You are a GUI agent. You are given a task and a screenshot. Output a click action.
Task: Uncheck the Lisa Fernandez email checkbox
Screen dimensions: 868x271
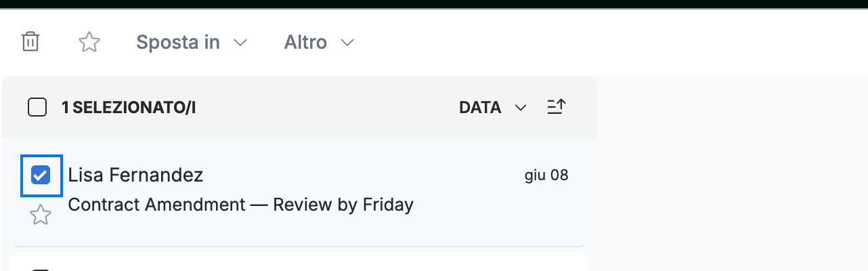(x=41, y=175)
